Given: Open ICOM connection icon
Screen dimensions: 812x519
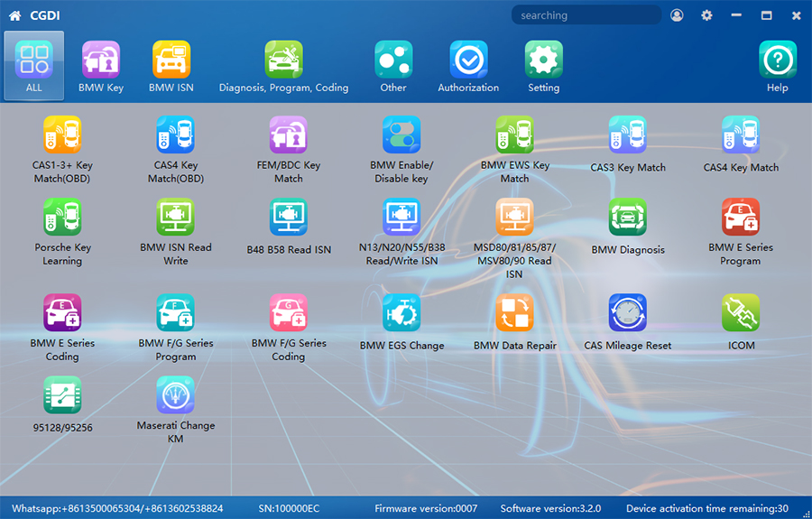Looking at the screenshot, I should tap(741, 313).
